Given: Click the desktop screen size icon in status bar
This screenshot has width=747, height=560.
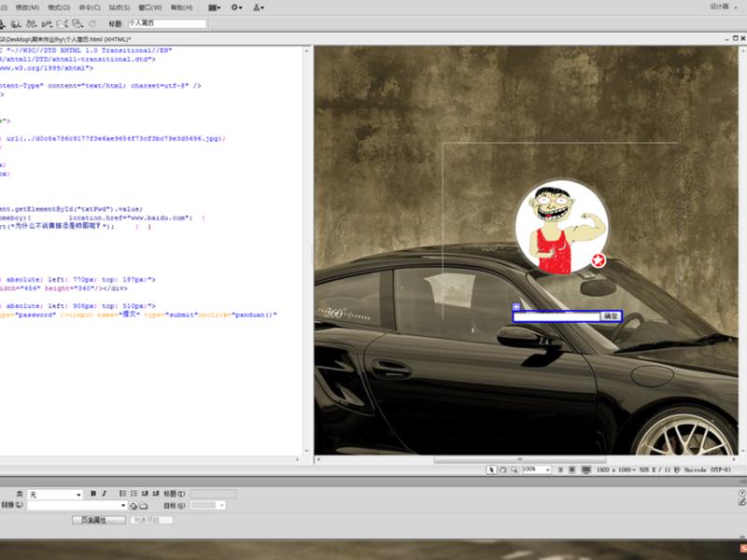Looking at the screenshot, I should tap(586, 470).
